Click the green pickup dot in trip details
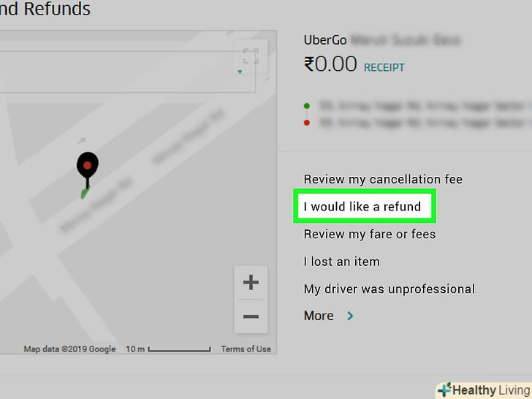532x399 pixels. point(307,106)
